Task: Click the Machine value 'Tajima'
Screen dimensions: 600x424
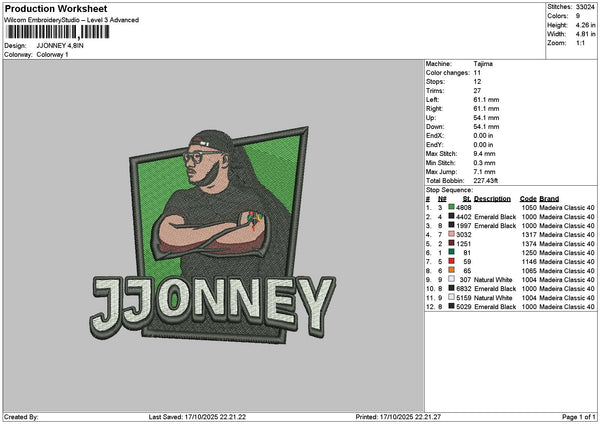Action: (483, 64)
